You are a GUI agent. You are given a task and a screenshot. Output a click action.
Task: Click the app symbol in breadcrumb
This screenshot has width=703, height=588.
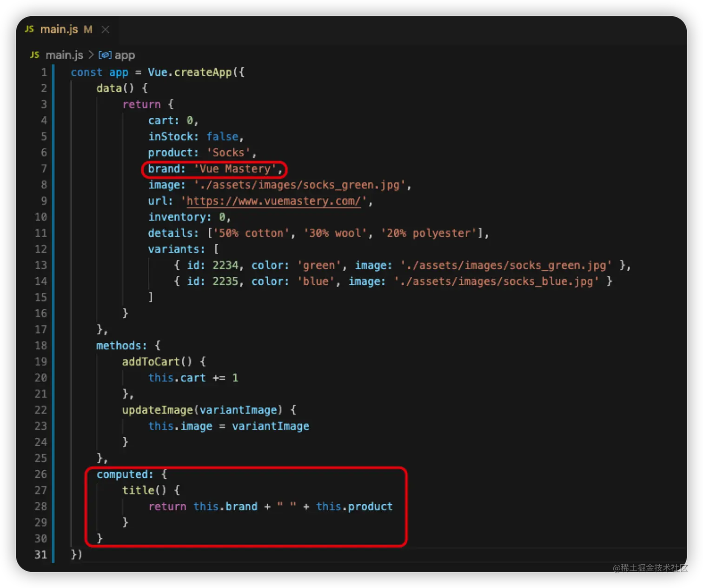125,55
